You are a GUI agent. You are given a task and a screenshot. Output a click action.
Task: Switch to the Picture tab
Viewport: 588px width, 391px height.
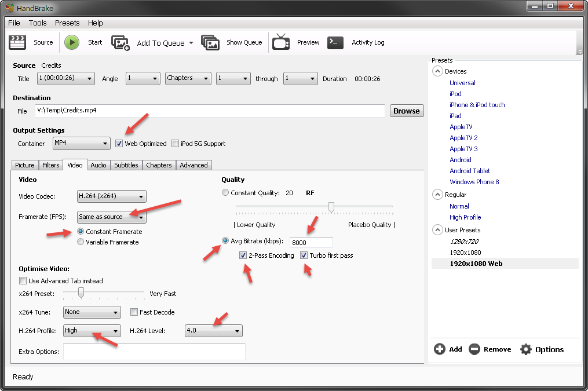25,165
